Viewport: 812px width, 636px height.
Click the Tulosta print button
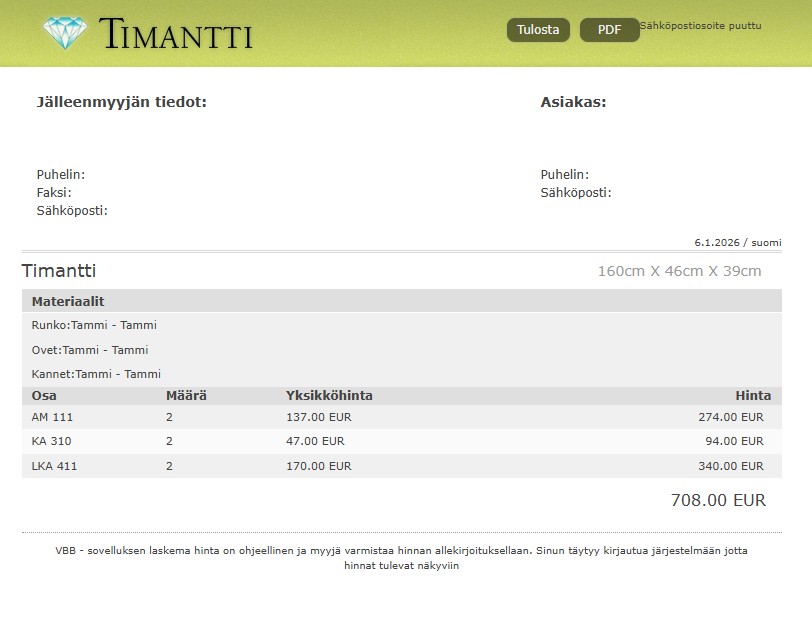pos(538,30)
